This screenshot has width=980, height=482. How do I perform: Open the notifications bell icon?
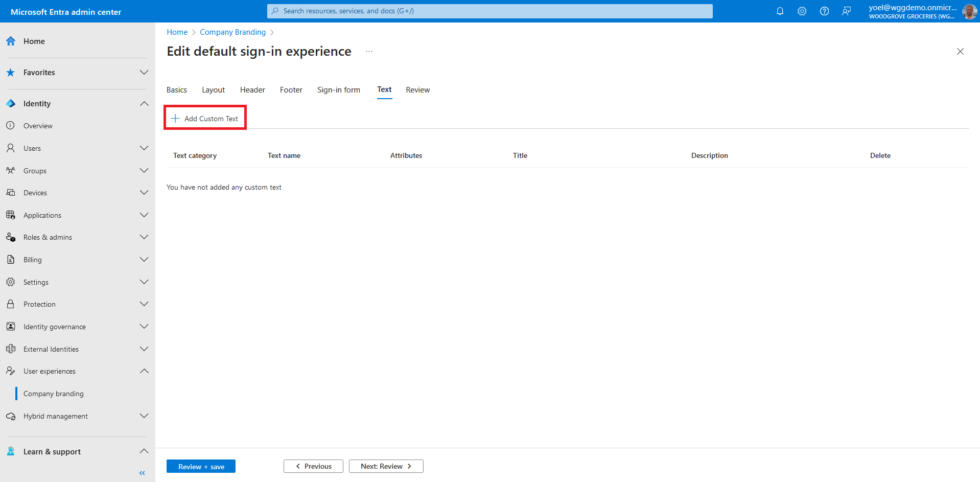[780, 11]
